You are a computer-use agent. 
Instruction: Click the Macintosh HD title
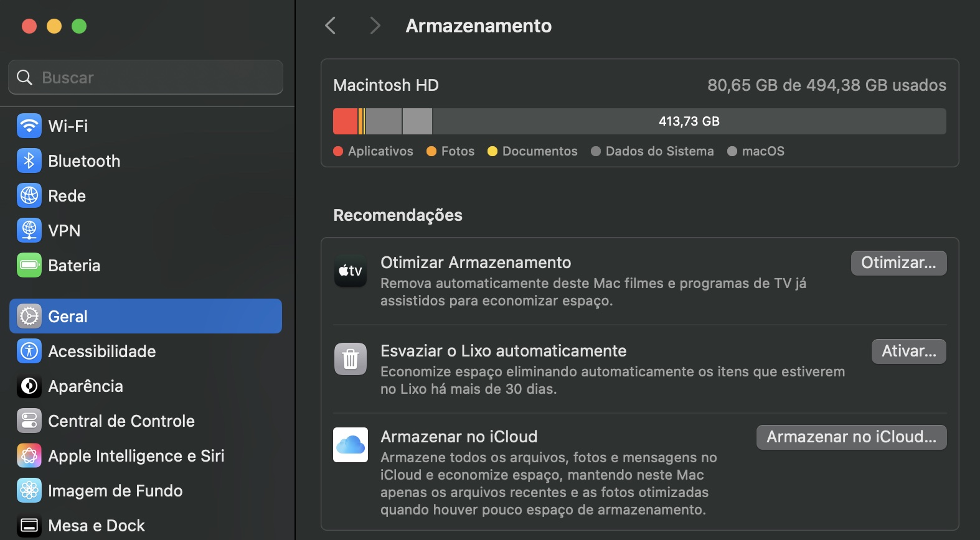pyautogui.click(x=386, y=85)
